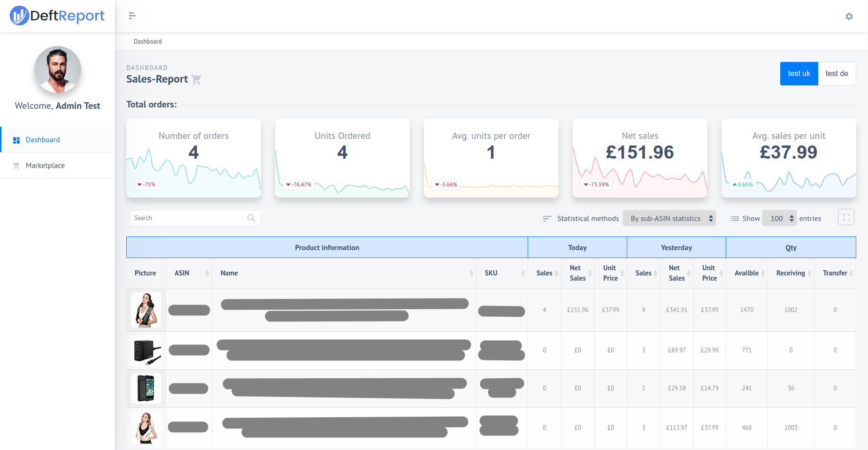Click the black charger product thumbnail

146,351
